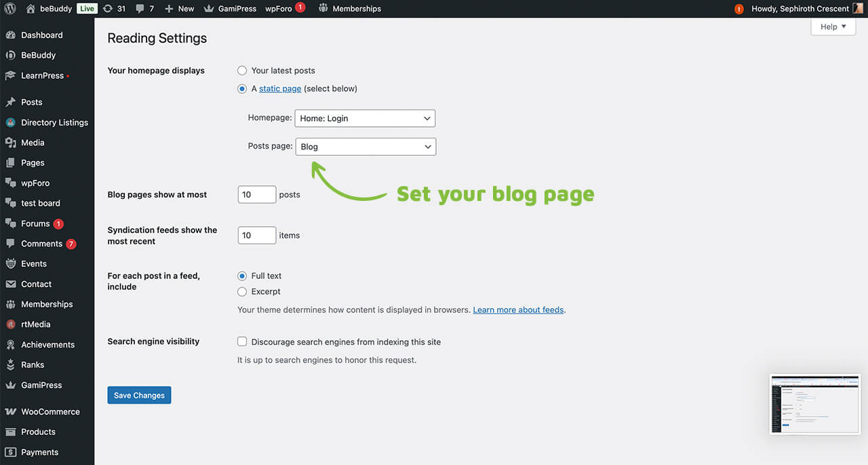Click the user avatar in top-right corner
Screen dimensions: 868x465
pyautogui.click(x=858, y=9)
